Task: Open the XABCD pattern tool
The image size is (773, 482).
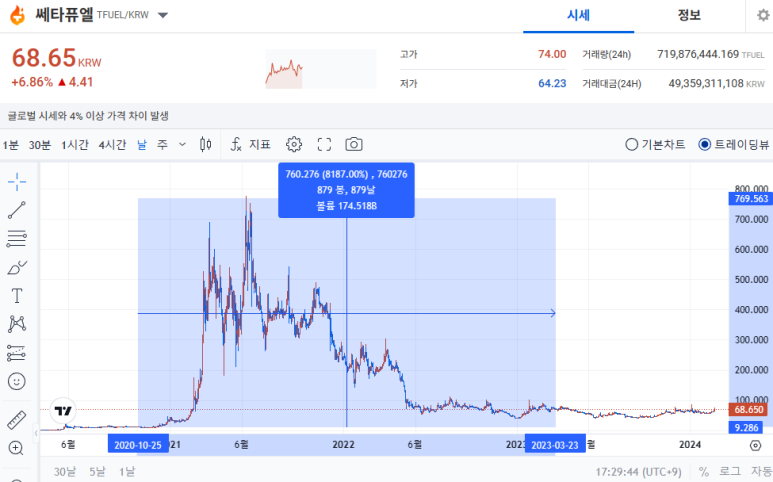Action: coord(17,324)
